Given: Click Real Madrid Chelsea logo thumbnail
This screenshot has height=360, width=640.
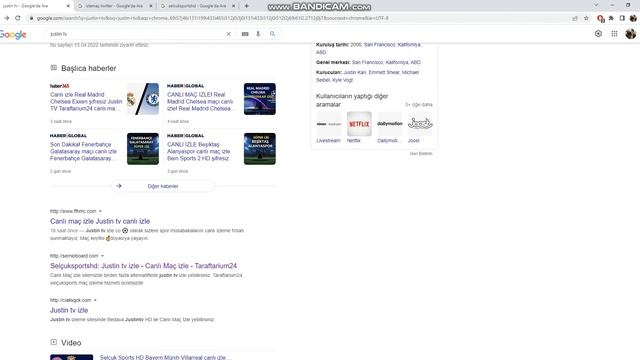Looking at the screenshot, I should coord(143,99).
